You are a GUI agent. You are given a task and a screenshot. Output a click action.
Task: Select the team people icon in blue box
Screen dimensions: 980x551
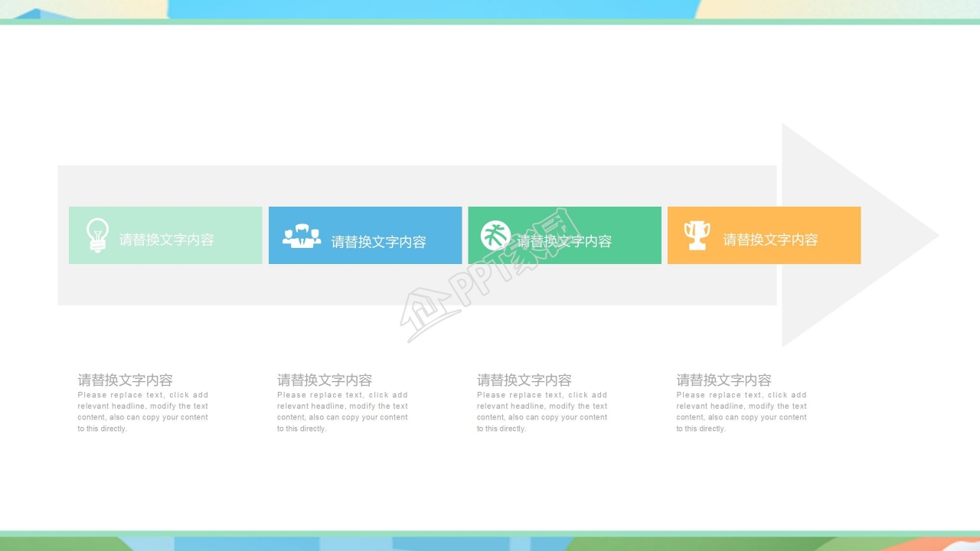pos(302,236)
